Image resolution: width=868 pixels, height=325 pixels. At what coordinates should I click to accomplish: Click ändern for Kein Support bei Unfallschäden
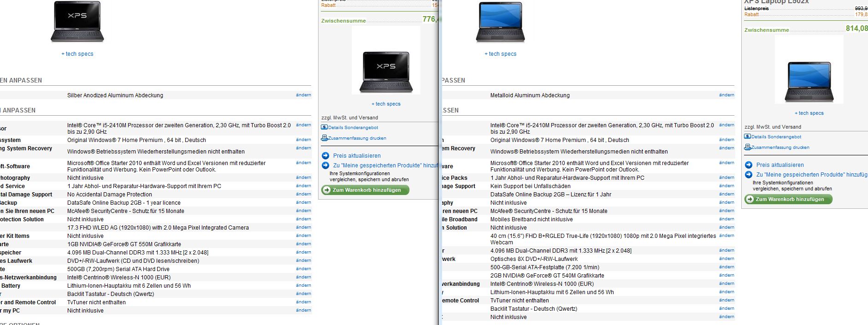tap(726, 186)
